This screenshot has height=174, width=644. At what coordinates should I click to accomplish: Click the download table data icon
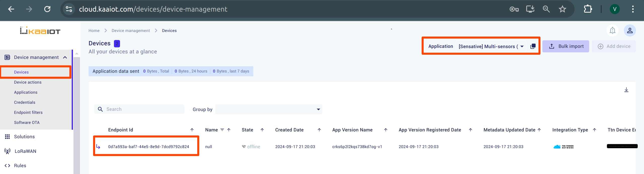[x=626, y=90]
